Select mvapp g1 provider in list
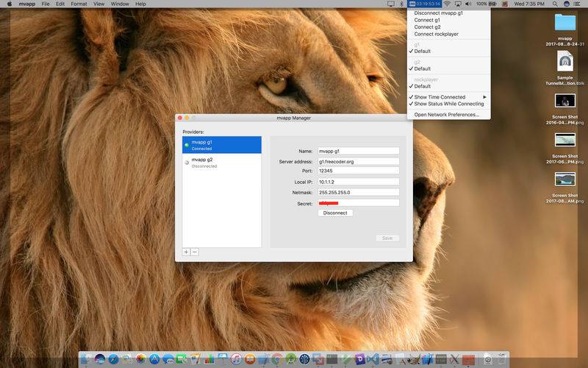Image resolution: width=588 pixels, height=368 pixels. coord(222,145)
